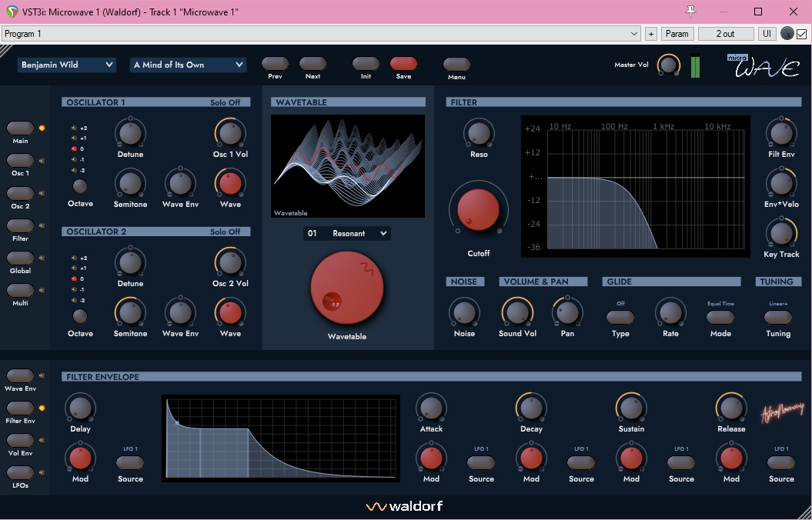The image size is (812, 520).
Task: Click the Osc 2 Vol knob
Action: [x=230, y=262]
